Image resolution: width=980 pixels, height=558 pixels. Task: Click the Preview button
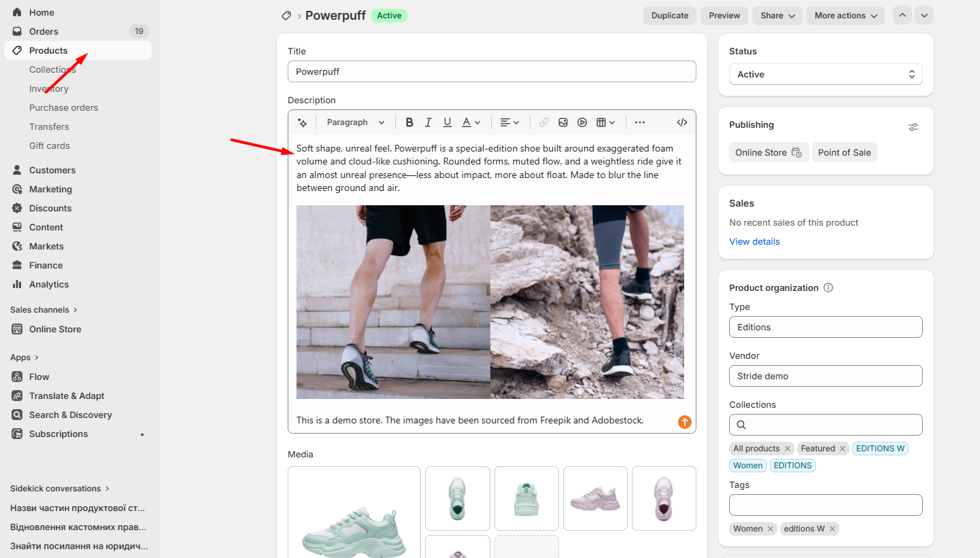724,16
